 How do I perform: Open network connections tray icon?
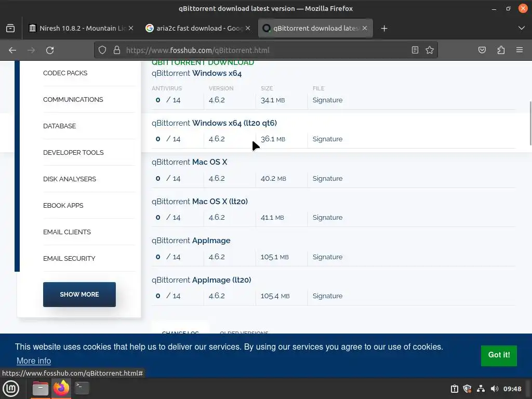(481, 389)
